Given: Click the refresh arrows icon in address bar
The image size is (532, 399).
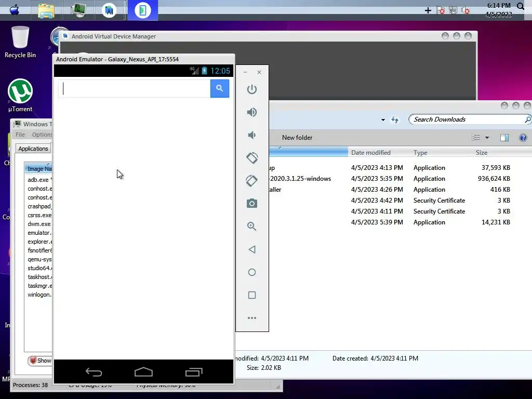Looking at the screenshot, I should coord(395,119).
